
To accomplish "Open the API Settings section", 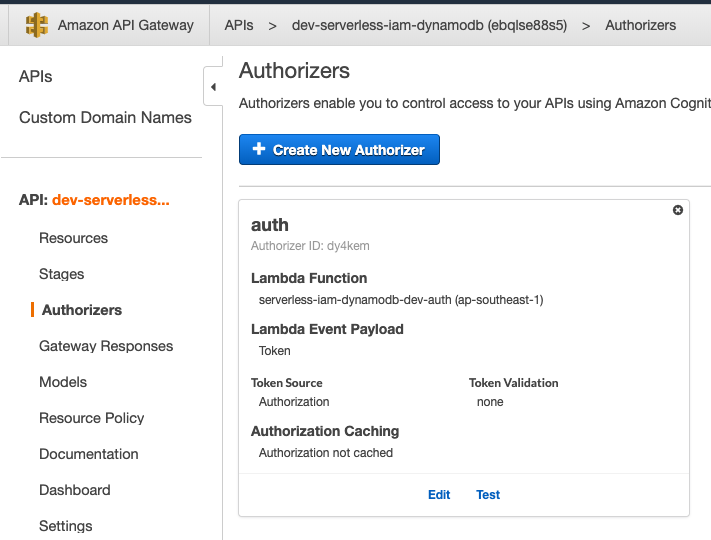I will coord(66,526).
